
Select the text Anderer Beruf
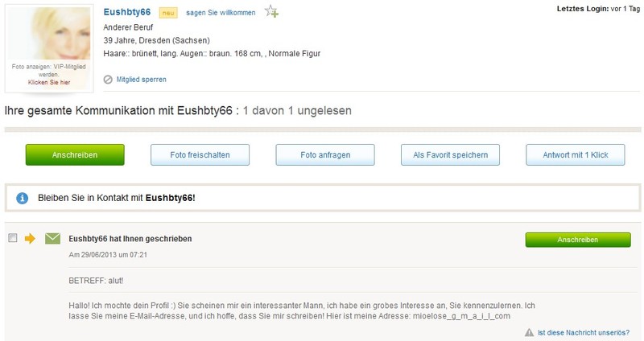point(128,27)
